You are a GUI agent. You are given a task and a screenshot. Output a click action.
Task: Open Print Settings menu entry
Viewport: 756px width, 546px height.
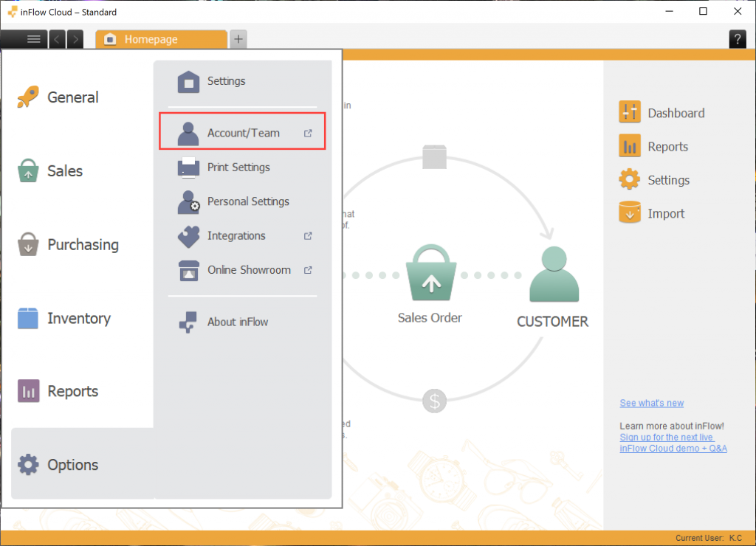pos(238,167)
